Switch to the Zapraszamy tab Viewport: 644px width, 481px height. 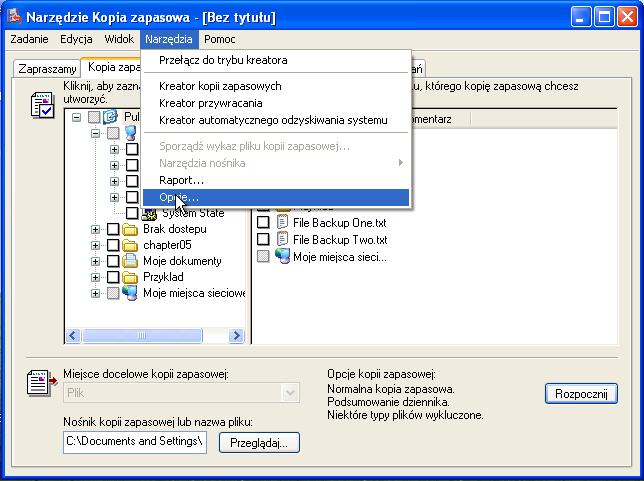coord(47,69)
